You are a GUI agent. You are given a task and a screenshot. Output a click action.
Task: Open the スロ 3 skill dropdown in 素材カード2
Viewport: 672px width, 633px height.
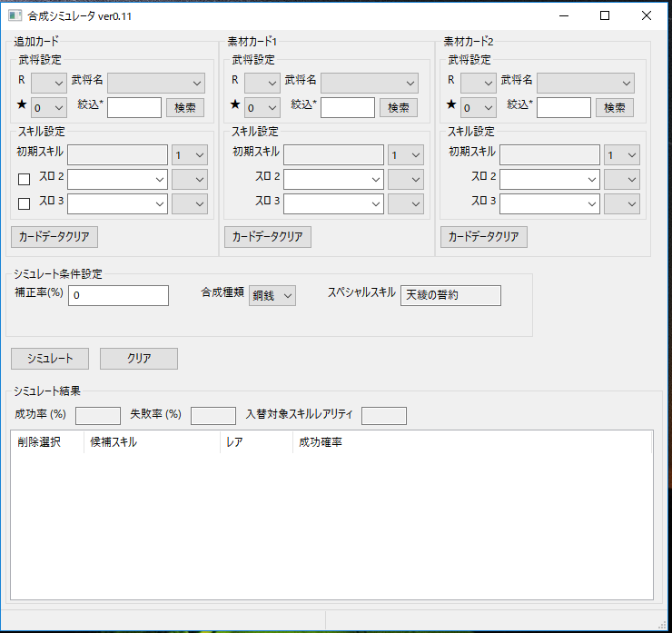pos(549,203)
